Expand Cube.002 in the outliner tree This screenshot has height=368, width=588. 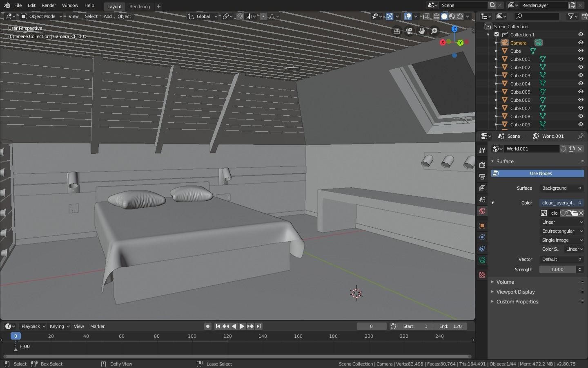[497, 67]
